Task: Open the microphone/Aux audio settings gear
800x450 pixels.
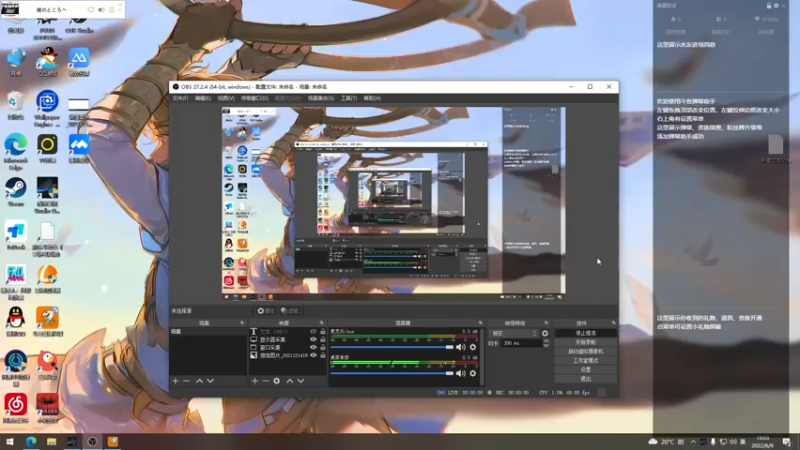Action: tap(473, 347)
